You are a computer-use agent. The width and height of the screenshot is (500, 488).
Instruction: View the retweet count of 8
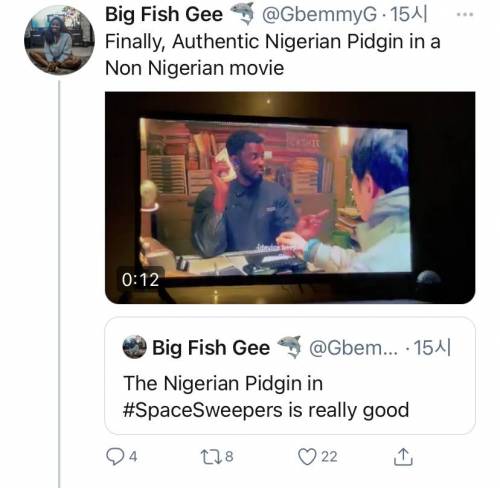tap(229, 456)
